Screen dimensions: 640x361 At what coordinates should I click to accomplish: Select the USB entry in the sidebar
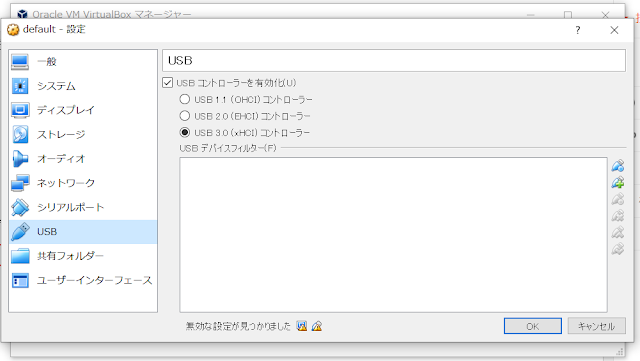tap(83, 232)
